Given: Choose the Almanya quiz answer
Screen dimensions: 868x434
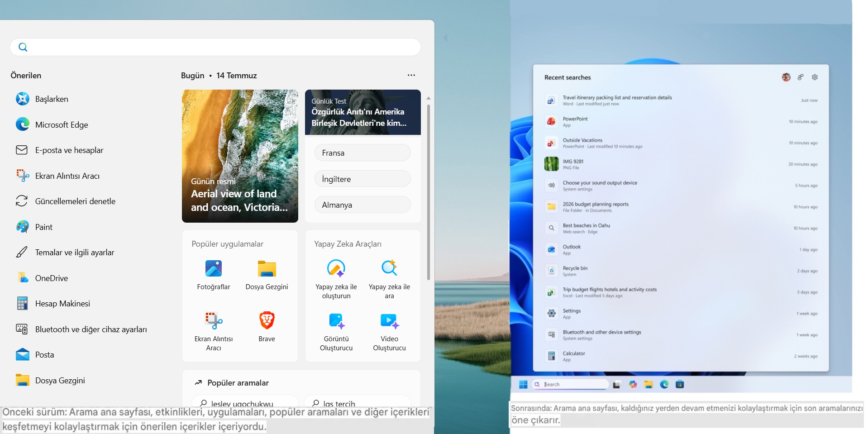Looking at the screenshot, I should [362, 205].
